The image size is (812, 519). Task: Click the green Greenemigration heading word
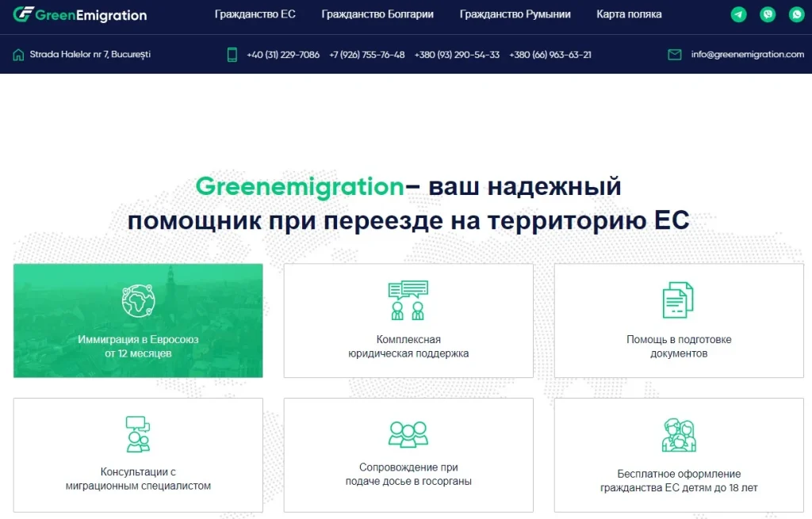(x=299, y=187)
